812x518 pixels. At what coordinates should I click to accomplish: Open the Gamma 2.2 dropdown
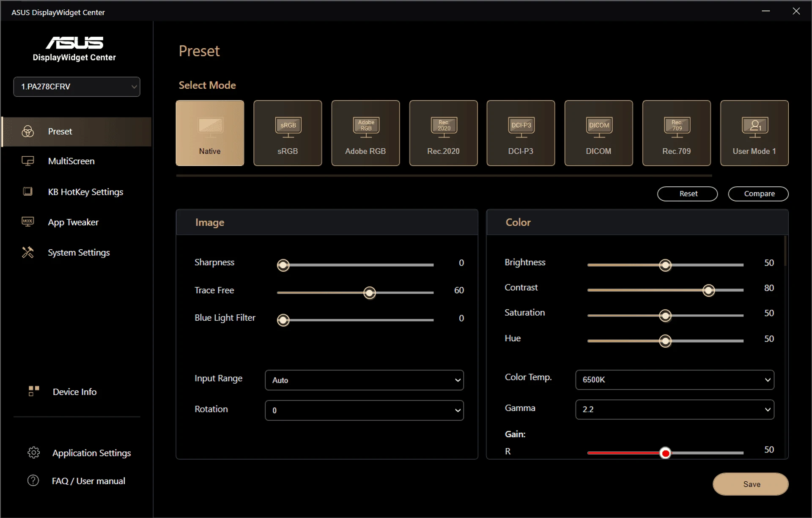coord(675,409)
